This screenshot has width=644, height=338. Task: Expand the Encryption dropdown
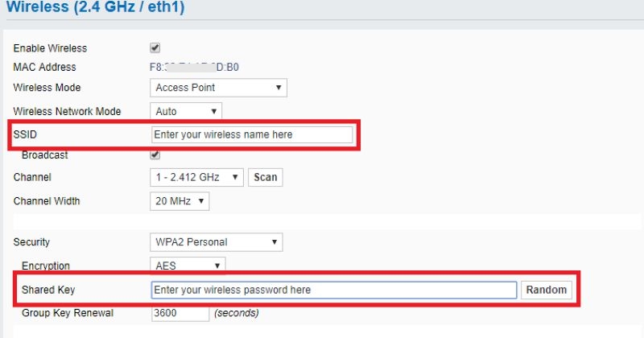point(188,265)
